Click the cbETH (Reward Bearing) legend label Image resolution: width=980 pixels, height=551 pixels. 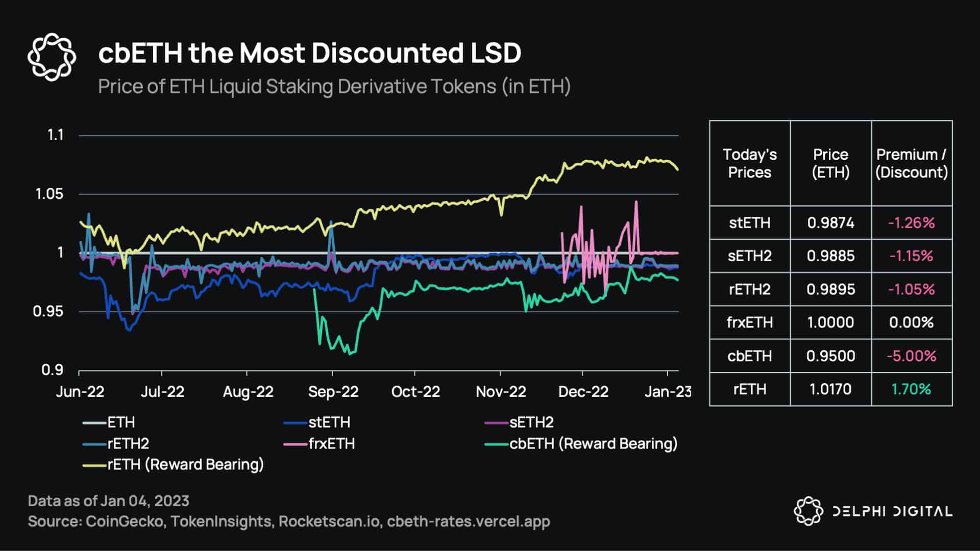coord(593,443)
